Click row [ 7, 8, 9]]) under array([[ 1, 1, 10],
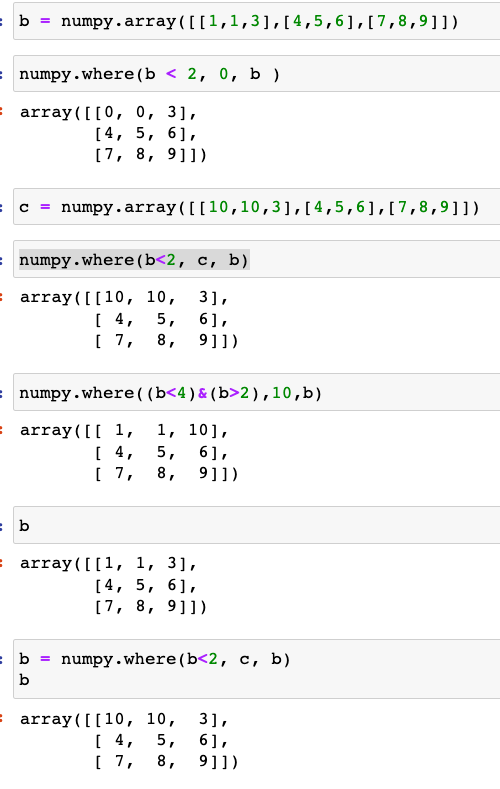 point(166,474)
